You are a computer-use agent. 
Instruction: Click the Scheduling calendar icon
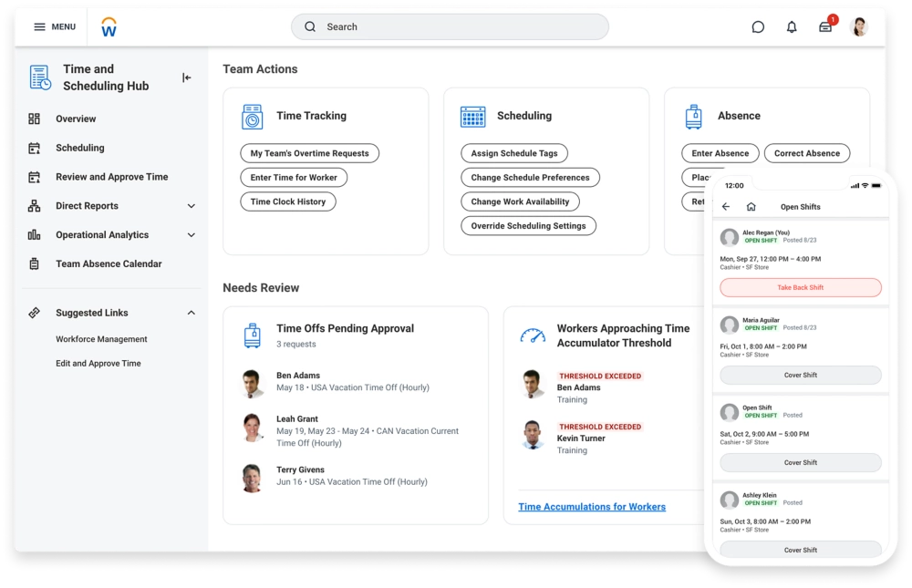[x=472, y=117]
